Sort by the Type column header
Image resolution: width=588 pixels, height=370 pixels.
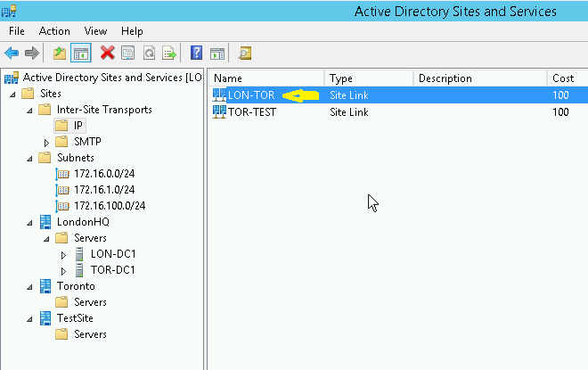pos(369,78)
